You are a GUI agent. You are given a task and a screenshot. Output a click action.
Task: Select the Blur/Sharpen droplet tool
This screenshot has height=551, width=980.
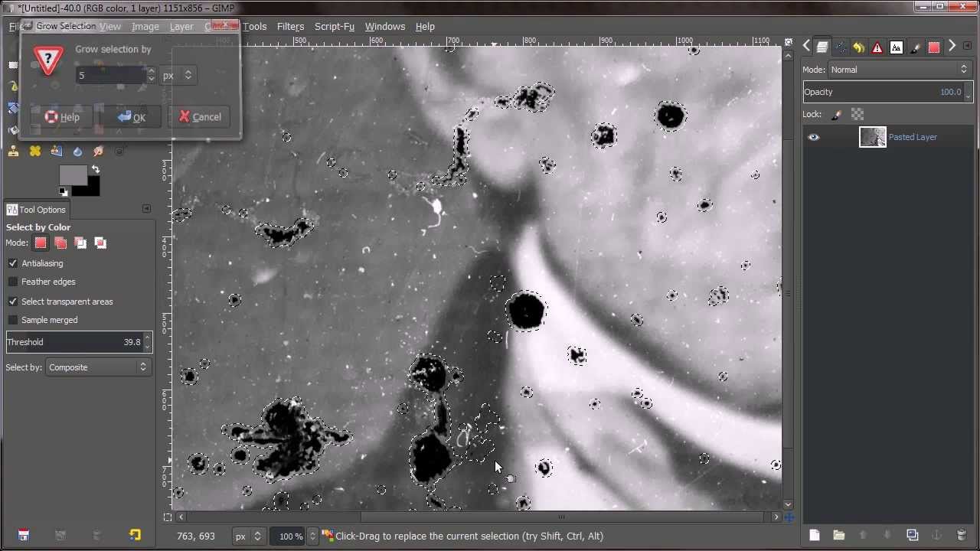pyautogui.click(x=77, y=152)
